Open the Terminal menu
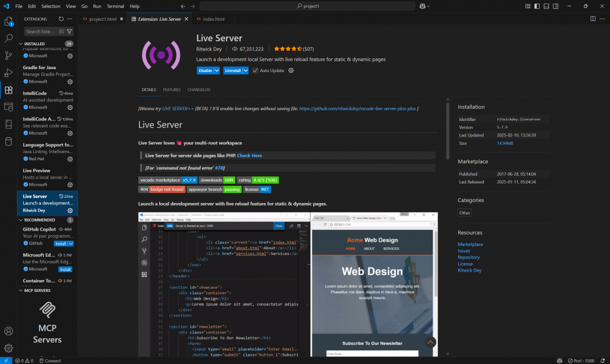The image size is (610, 364). [115, 6]
